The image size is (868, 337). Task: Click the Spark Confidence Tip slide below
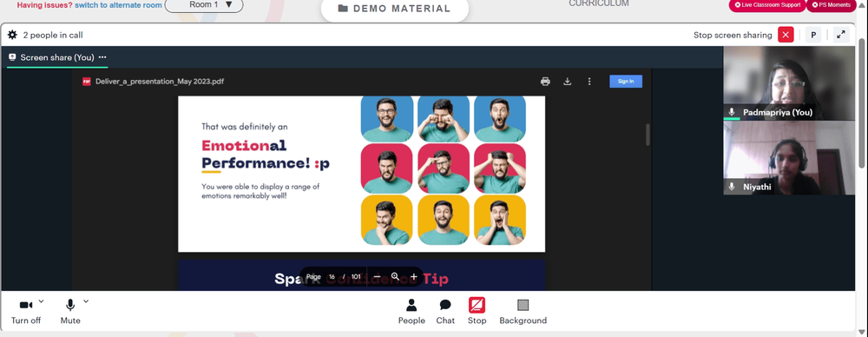tap(361, 275)
